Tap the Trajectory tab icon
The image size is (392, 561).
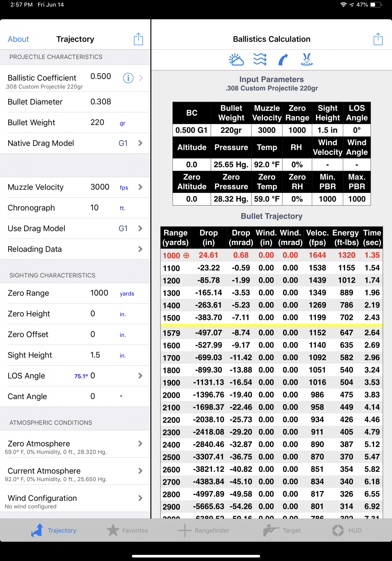pyautogui.click(x=37, y=530)
